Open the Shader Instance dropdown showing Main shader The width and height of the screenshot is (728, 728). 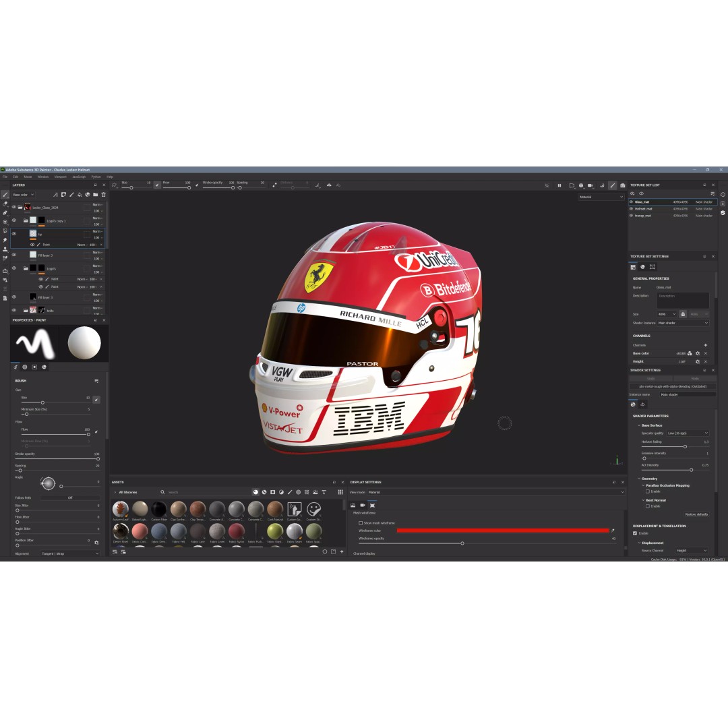click(x=685, y=323)
